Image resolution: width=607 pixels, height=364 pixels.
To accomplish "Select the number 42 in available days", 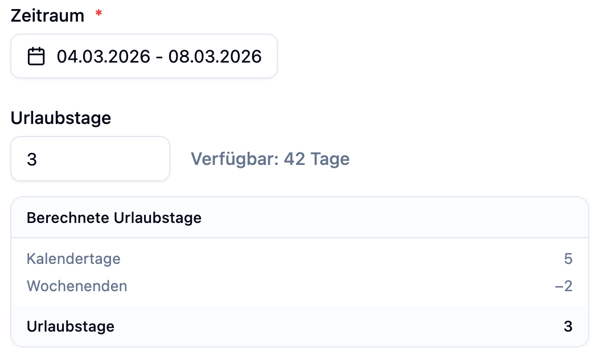I will (x=294, y=159).
